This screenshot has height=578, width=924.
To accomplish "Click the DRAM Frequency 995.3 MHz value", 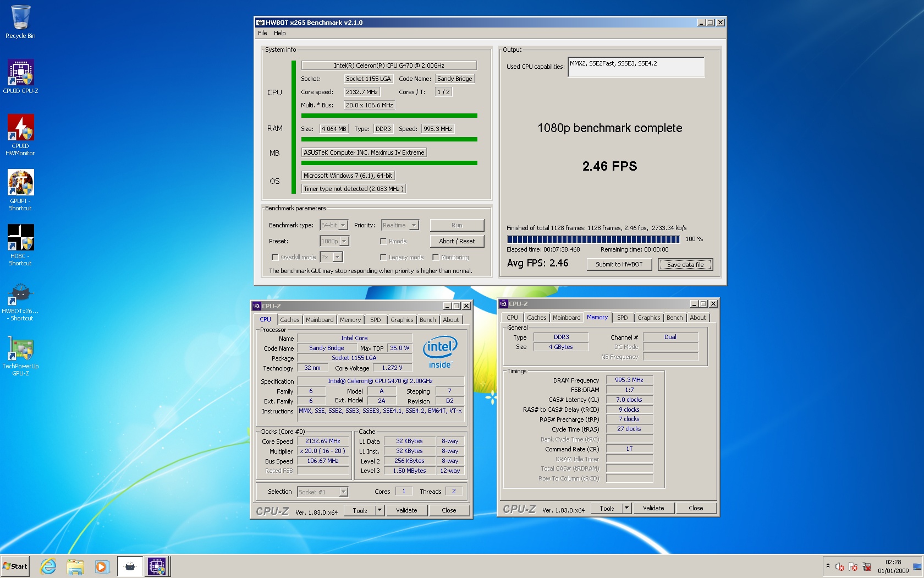I will (629, 380).
